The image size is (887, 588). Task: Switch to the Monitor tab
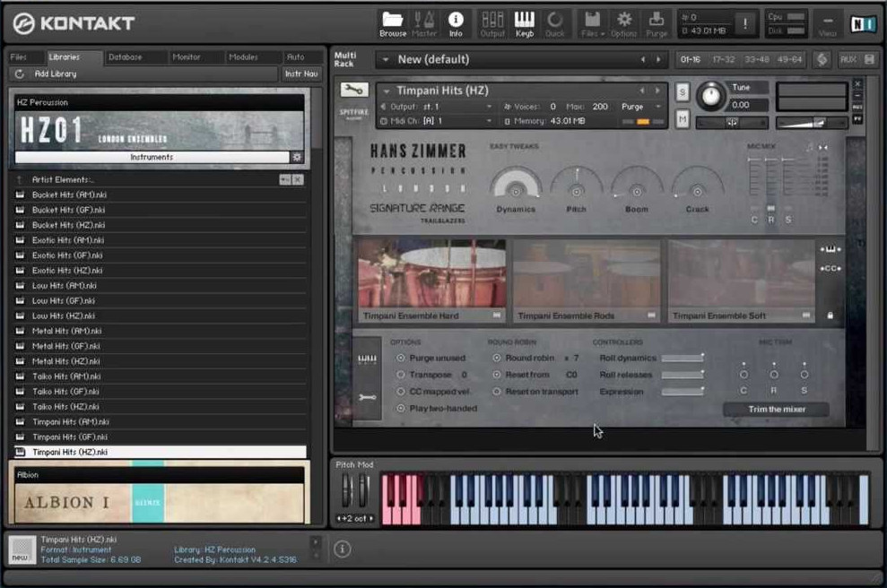pyautogui.click(x=187, y=57)
